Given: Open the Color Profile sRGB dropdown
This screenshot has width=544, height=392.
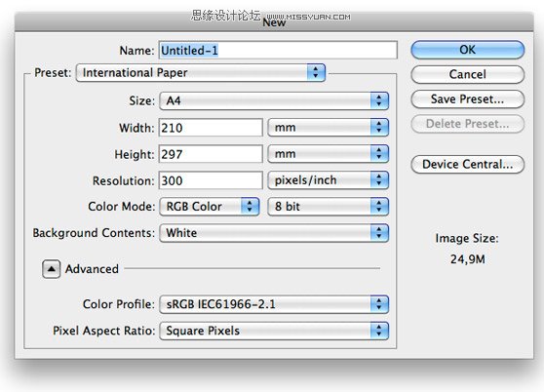Looking at the screenshot, I should pyautogui.click(x=274, y=304).
